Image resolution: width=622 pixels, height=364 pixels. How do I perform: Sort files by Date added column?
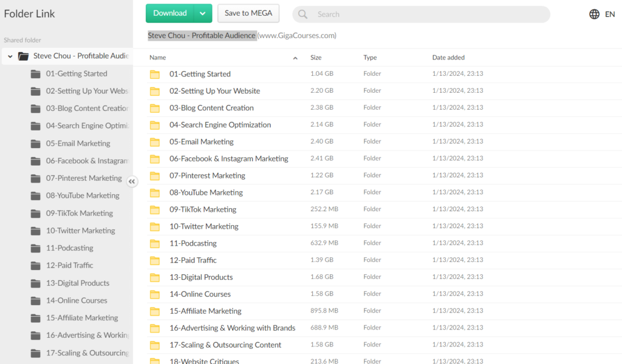[x=448, y=58]
